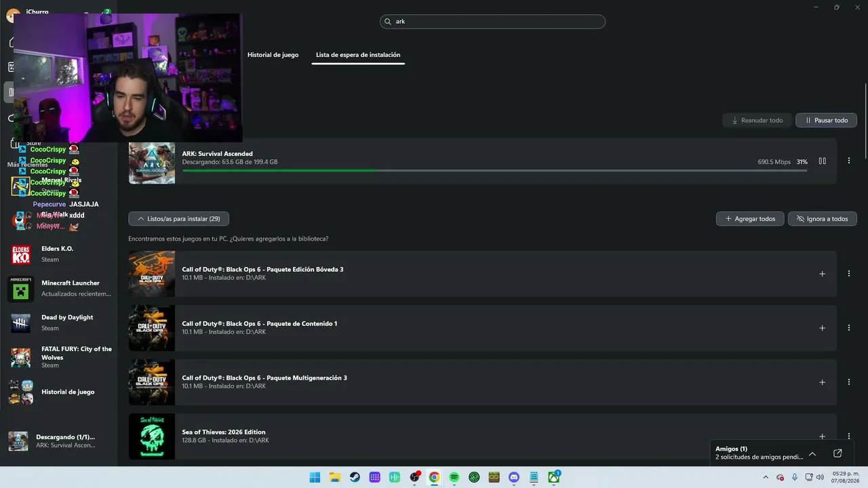Pop out the Amigos panel in new window
The image size is (868, 488).
837,453
